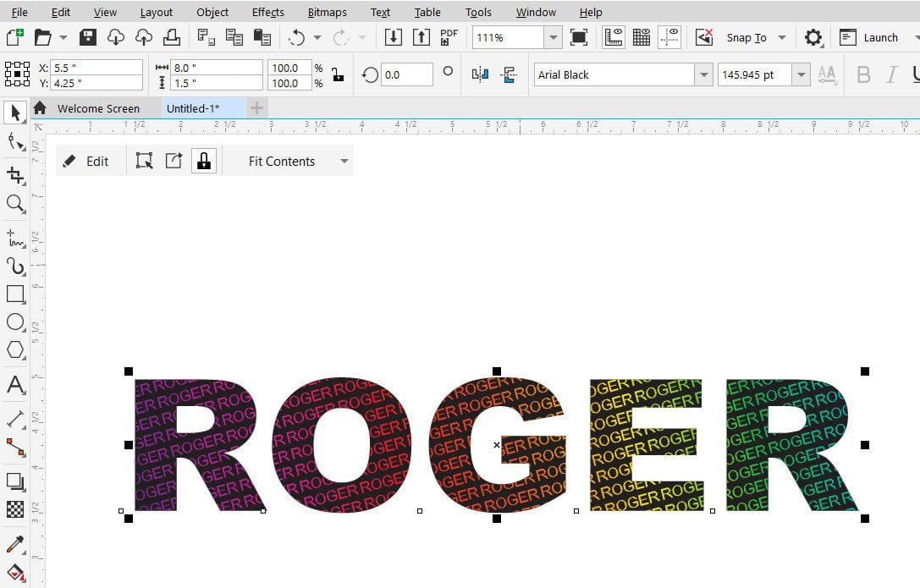Open the Arial Black font list
The image size is (920, 588).
coord(705,74)
